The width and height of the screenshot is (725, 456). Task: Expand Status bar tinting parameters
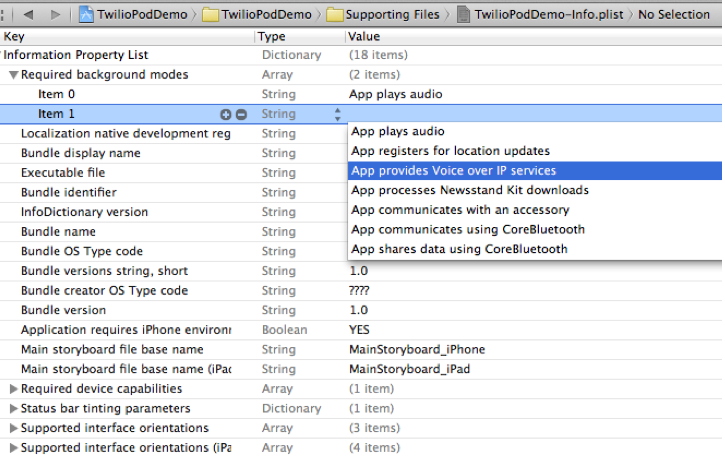tap(13, 408)
